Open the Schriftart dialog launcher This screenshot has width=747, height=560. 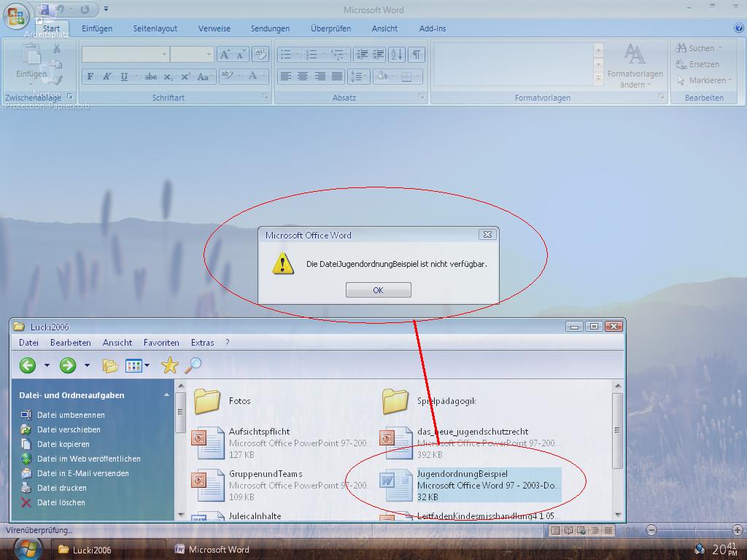tap(265, 96)
